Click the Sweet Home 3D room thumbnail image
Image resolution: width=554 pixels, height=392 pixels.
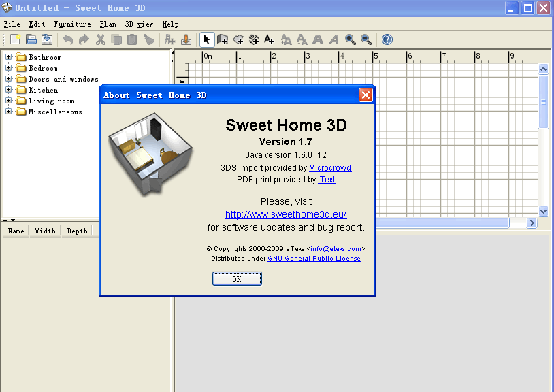151,154
